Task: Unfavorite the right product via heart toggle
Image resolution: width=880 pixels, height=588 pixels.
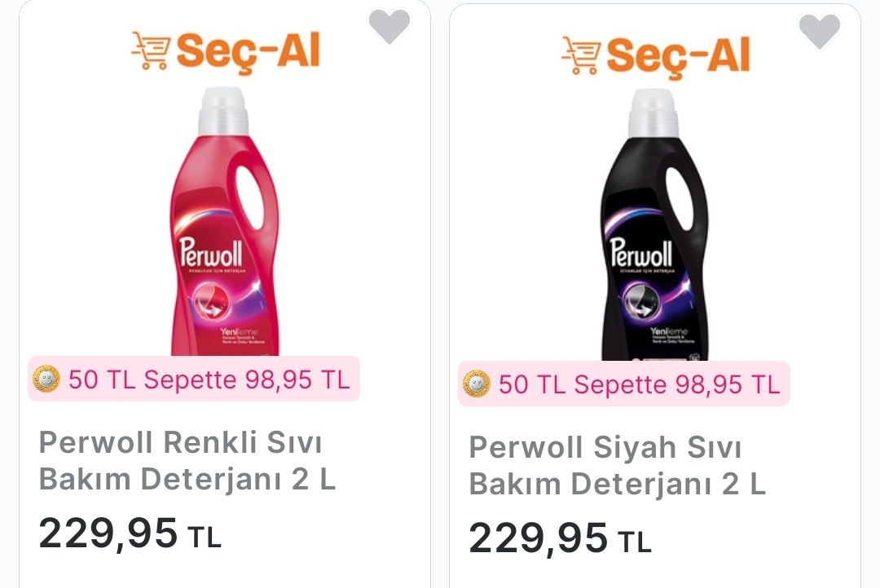Action: pyautogui.click(x=820, y=31)
